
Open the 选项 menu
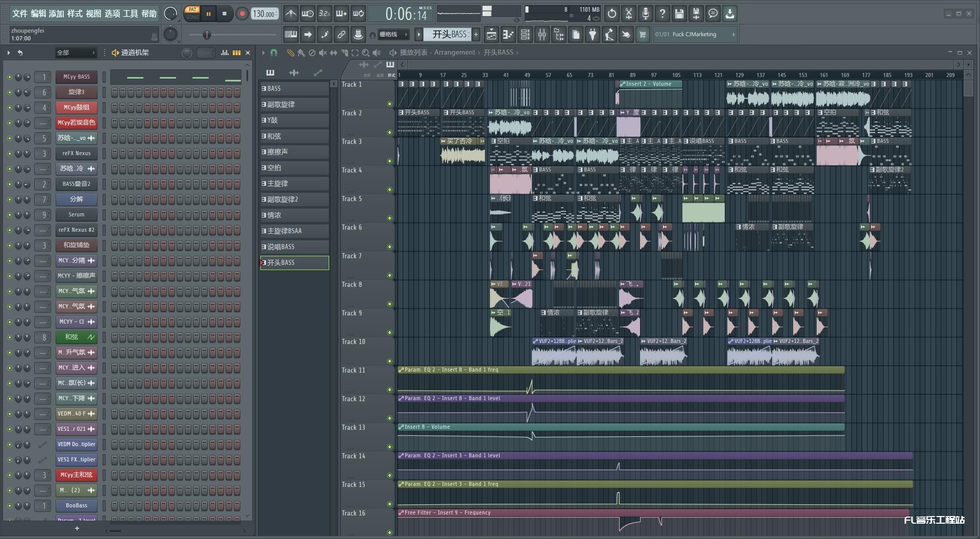[112, 13]
